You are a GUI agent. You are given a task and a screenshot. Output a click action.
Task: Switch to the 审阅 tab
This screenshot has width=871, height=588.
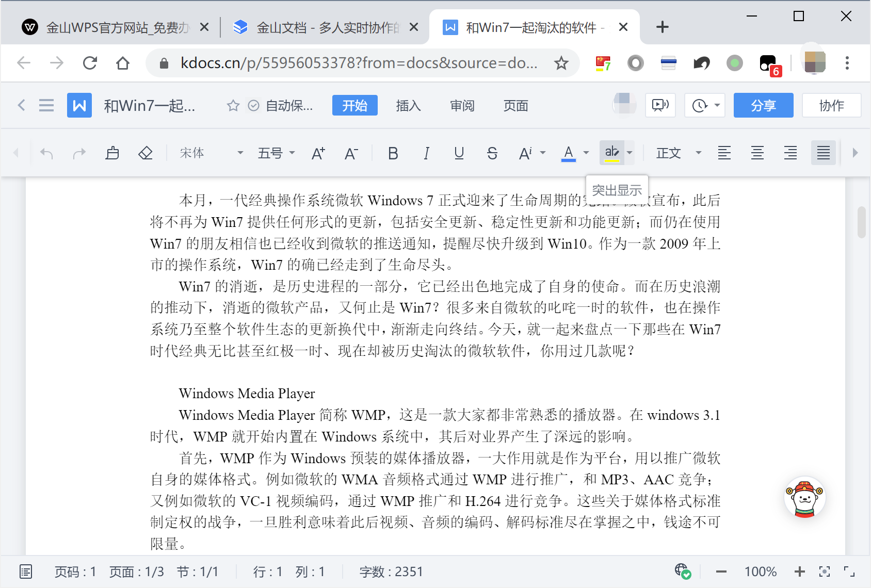(462, 106)
